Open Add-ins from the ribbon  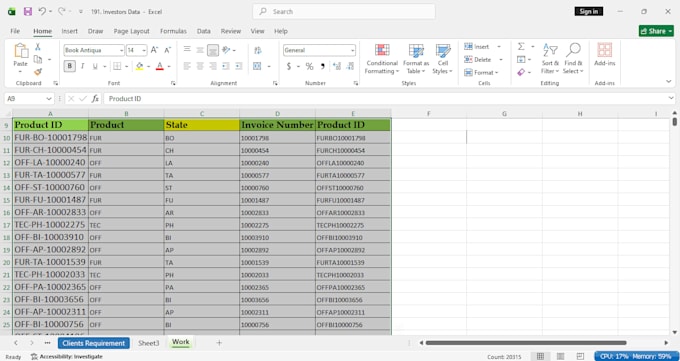point(605,55)
